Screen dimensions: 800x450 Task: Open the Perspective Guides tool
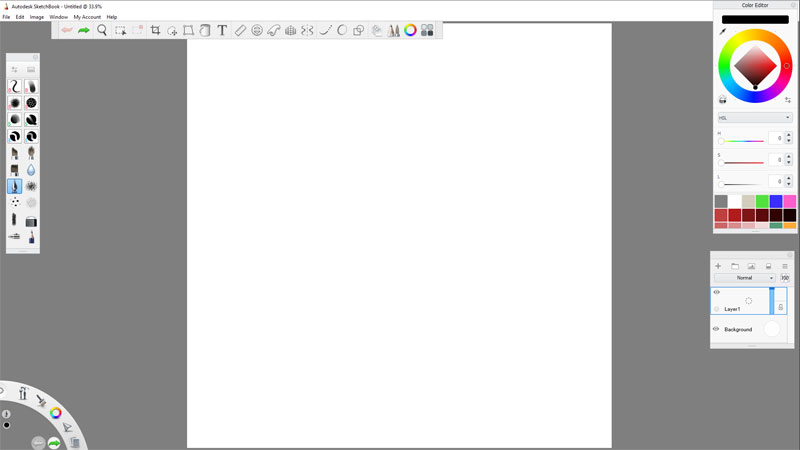pos(290,31)
